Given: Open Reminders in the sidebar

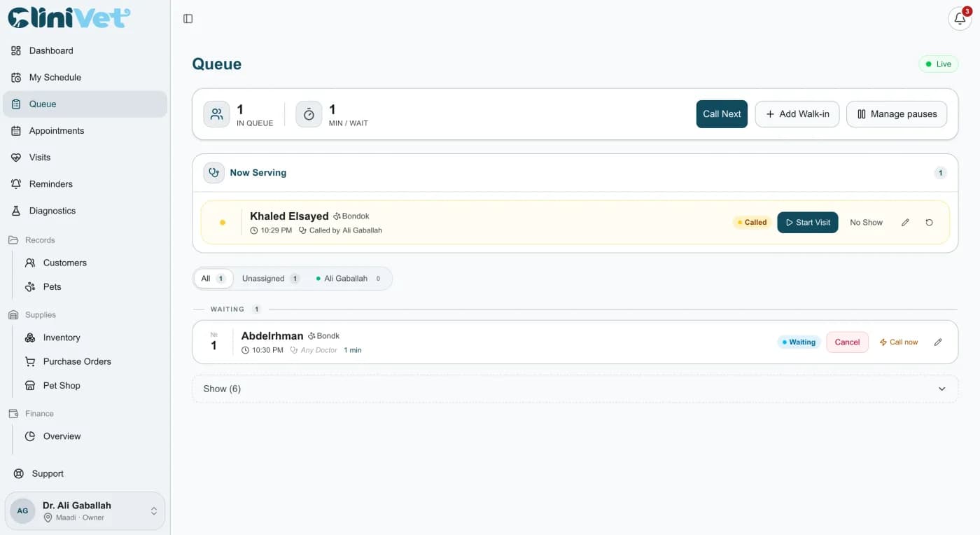Looking at the screenshot, I should pyautogui.click(x=85, y=184).
